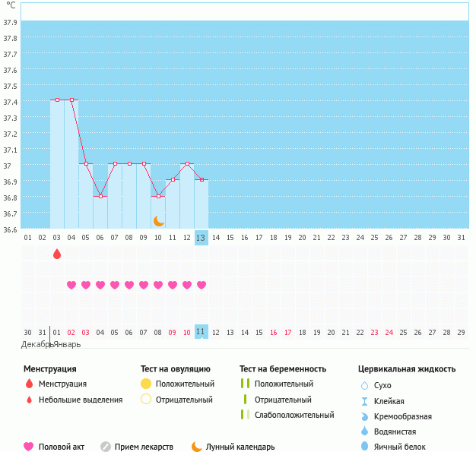The height and width of the screenshot is (452, 476).
Task: Click the 'Слабоположительный' pregnancy test label
Action: click(294, 415)
